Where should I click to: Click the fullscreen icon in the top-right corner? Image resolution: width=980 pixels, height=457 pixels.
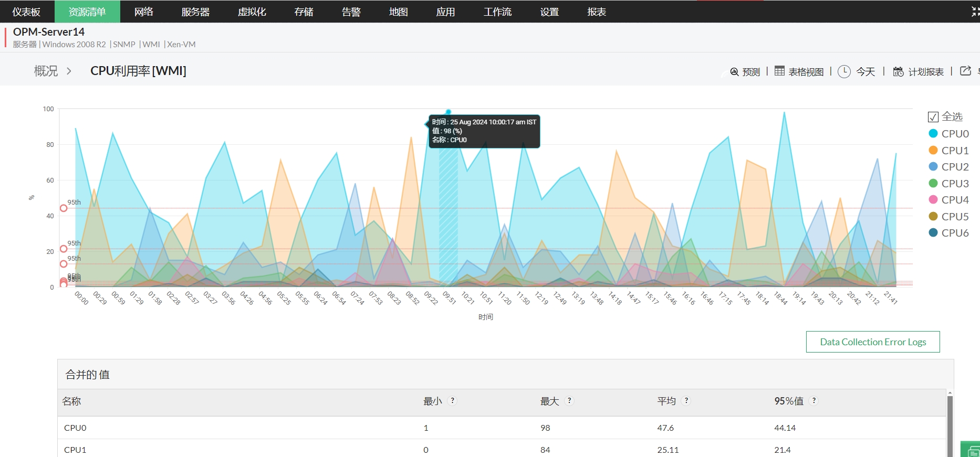(x=975, y=12)
